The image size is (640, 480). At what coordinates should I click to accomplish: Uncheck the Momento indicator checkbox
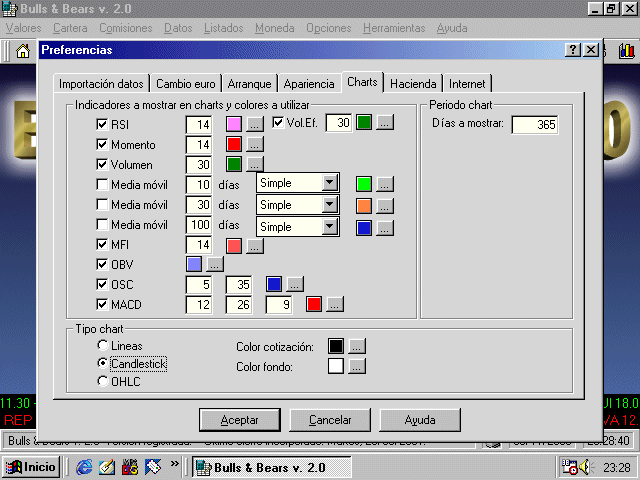click(102, 144)
